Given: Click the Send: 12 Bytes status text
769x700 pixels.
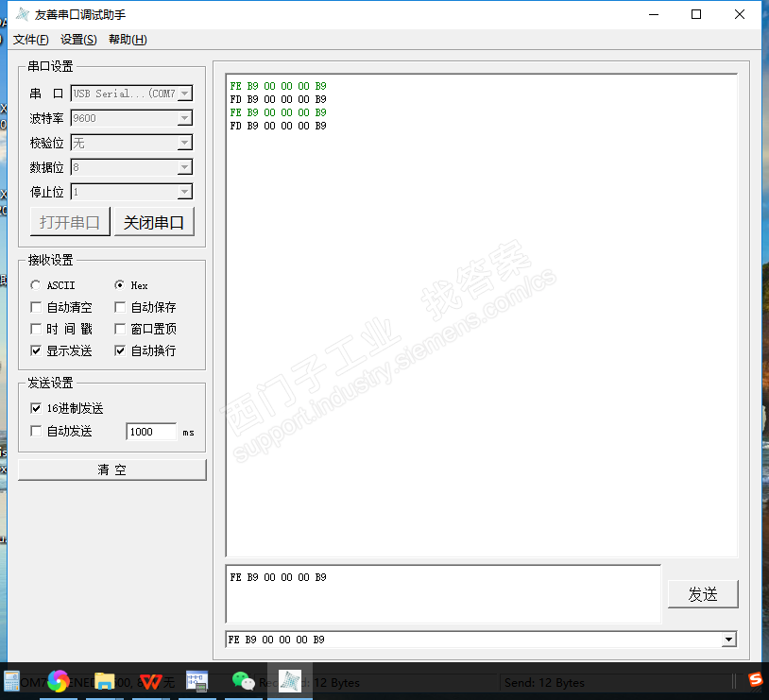Looking at the screenshot, I should pos(544,682).
